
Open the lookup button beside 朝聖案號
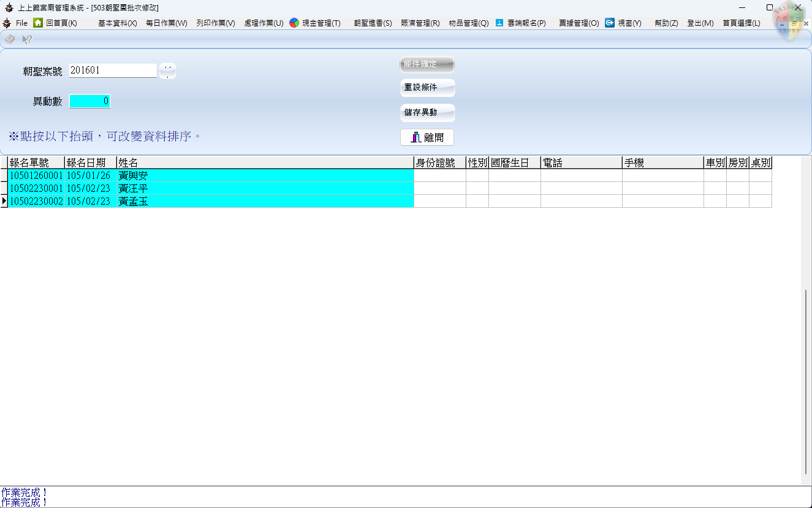(x=167, y=71)
